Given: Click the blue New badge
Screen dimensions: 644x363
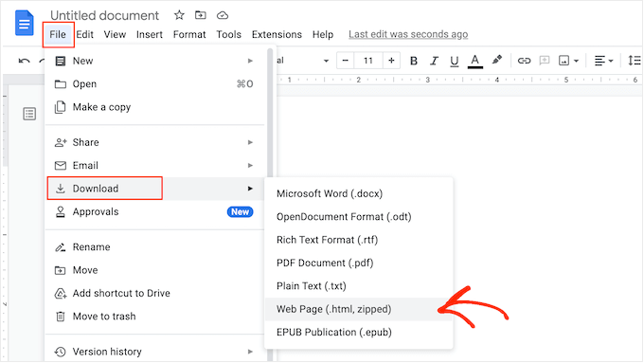Looking at the screenshot, I should 240,211.
